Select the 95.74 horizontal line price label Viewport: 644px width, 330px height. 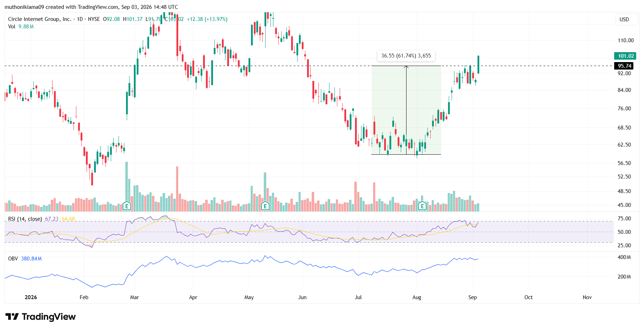624,66
